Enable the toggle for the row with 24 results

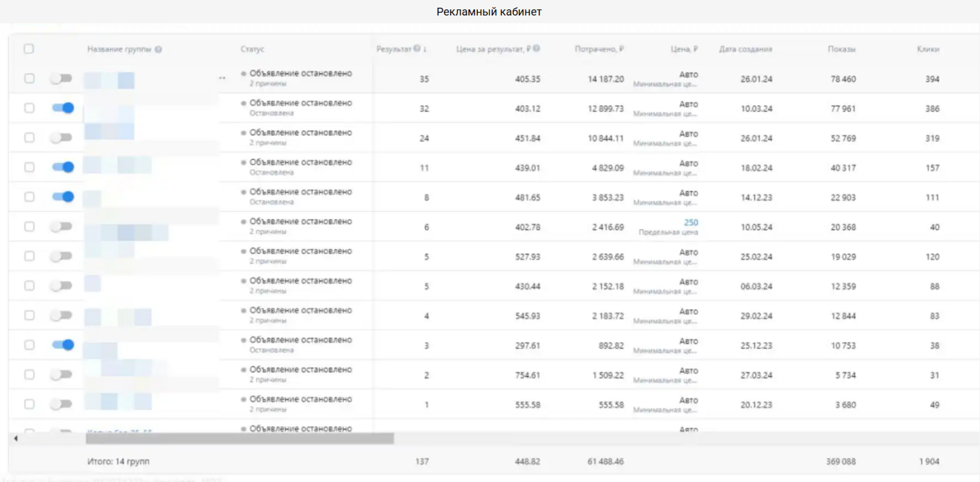click(61, 138)
